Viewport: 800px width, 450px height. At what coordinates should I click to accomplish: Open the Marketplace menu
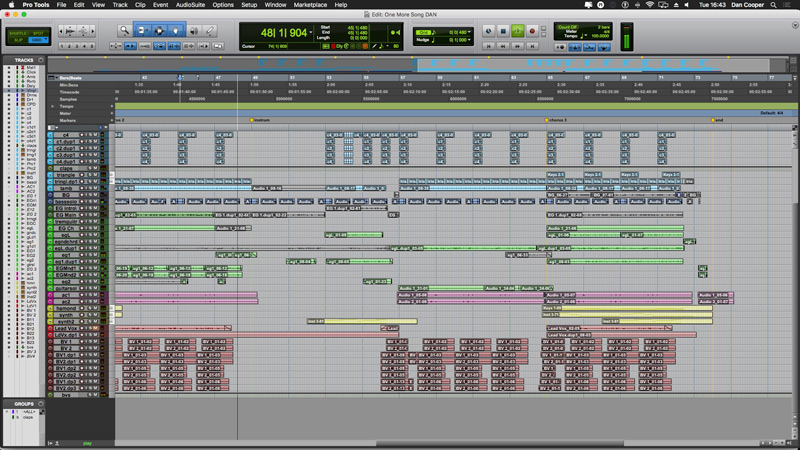click(310, 5)
